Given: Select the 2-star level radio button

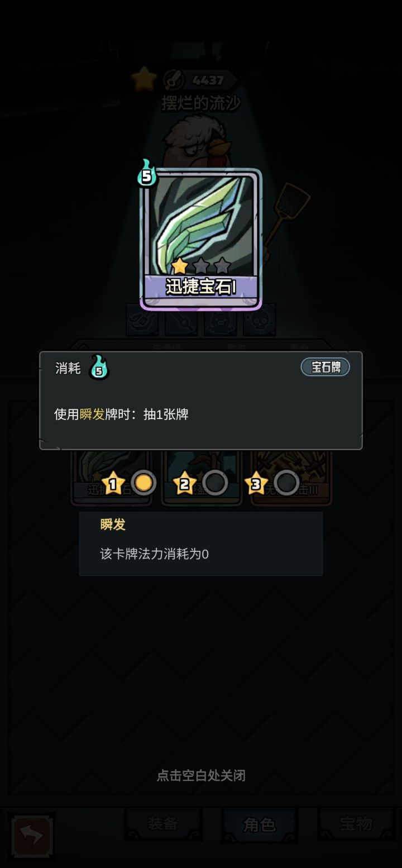Looking at the screenshot, I should [x=215, y=483].
